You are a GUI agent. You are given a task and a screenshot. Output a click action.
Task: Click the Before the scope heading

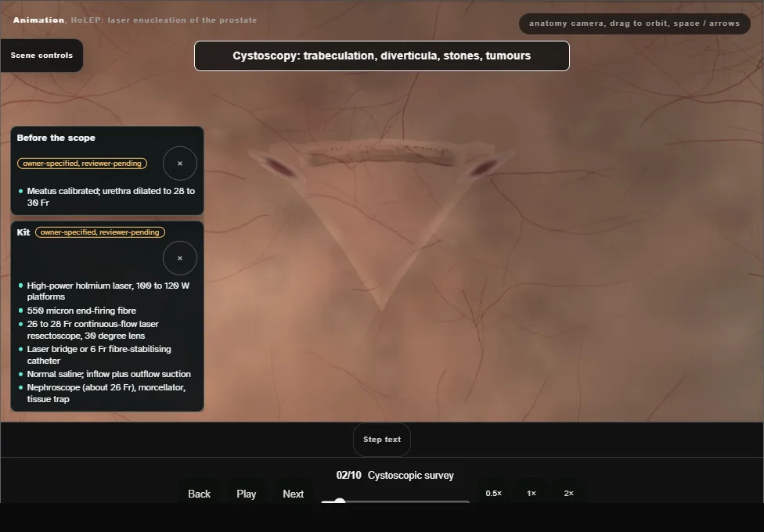[x=56, y=138]
